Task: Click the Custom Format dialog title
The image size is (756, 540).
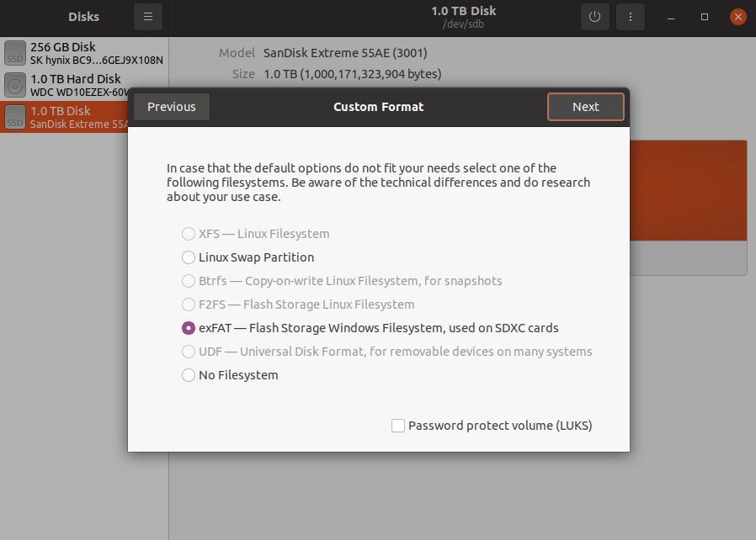Action: (378, 107)
